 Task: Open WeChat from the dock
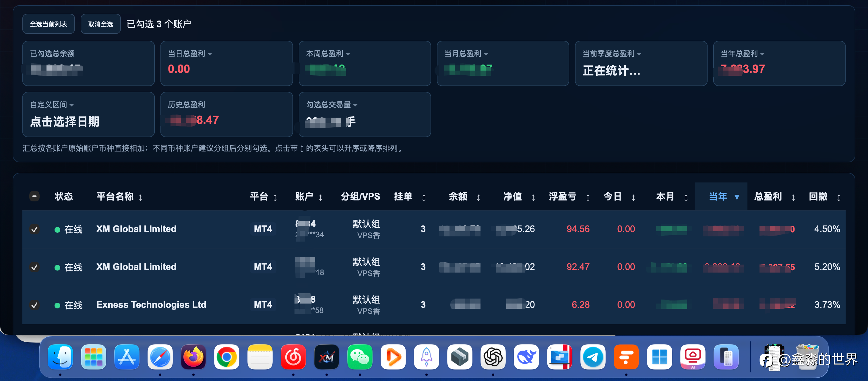360,357
